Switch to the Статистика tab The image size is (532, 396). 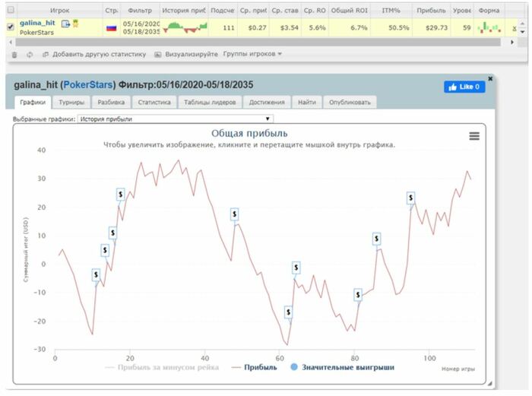(x=154, y=102)
